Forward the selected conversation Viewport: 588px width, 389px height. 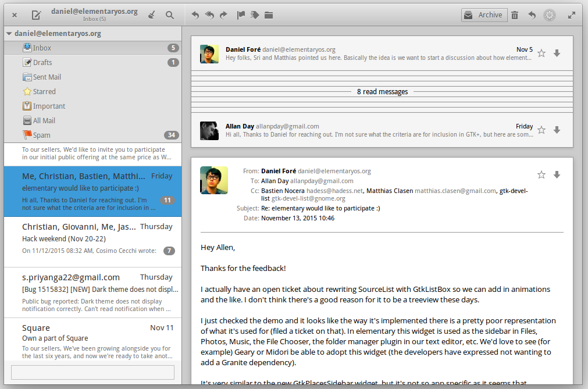pyautogui.click(x=223, y=15)
